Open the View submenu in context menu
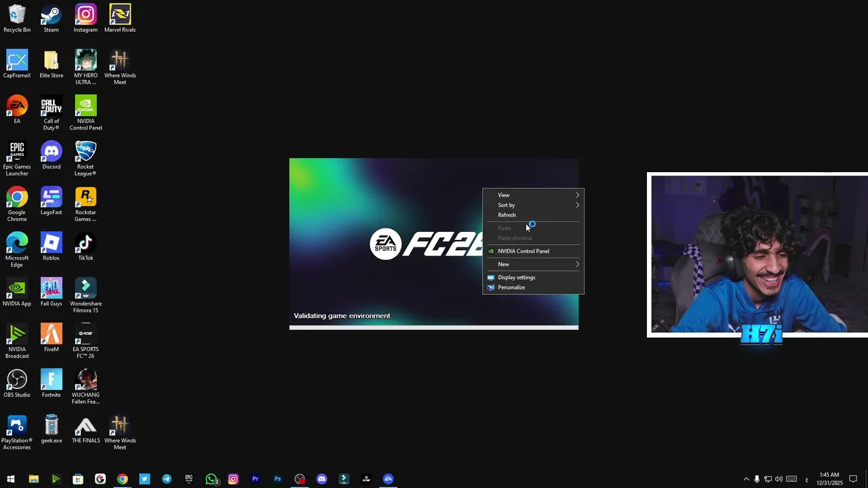This screenshot has width=868, height=488. pos(533,195)
